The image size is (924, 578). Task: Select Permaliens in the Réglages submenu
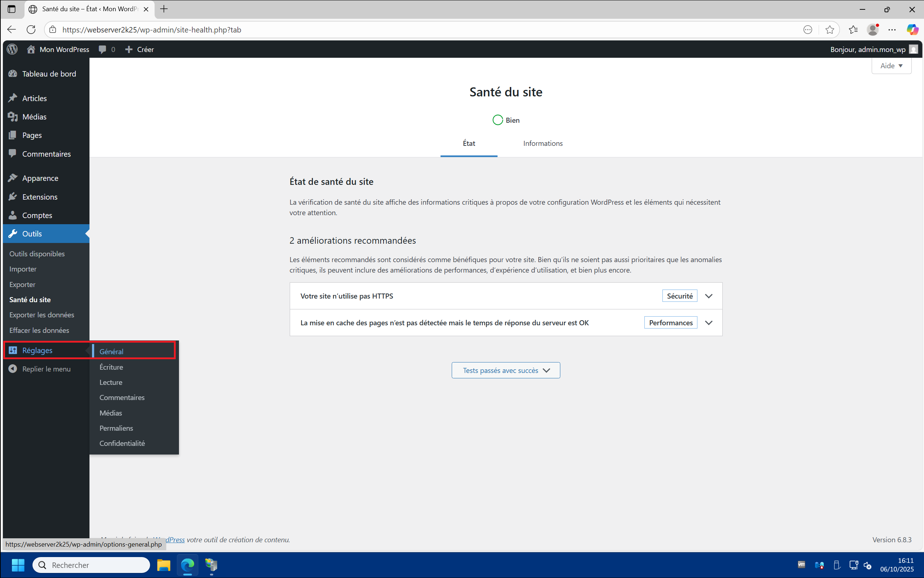click(116, 428)
